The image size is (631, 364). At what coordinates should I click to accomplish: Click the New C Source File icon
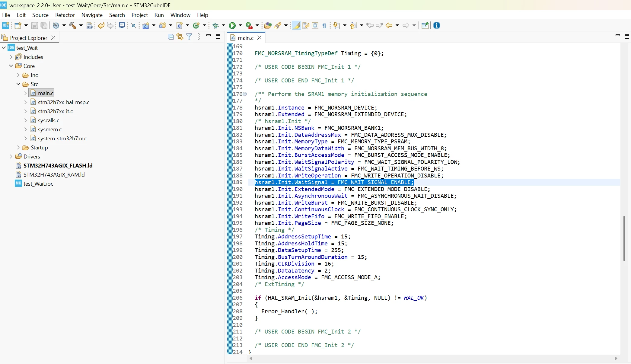coord(180,26)
